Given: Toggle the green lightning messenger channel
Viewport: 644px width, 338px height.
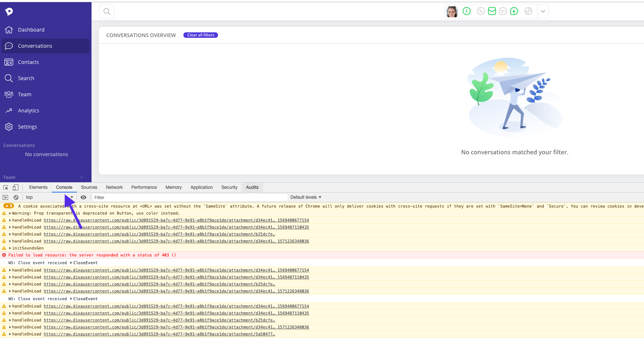Looking at the screenshot, I should tap(514, 11).
